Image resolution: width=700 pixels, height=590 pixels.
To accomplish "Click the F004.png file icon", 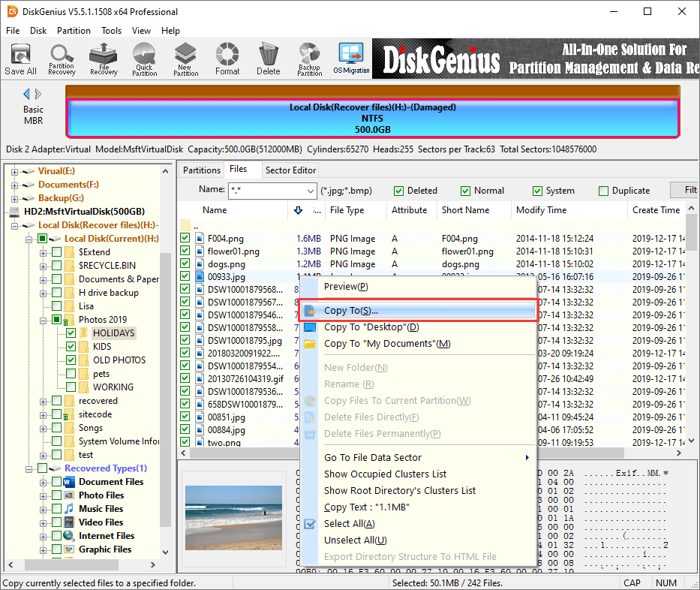I will 200,239.
